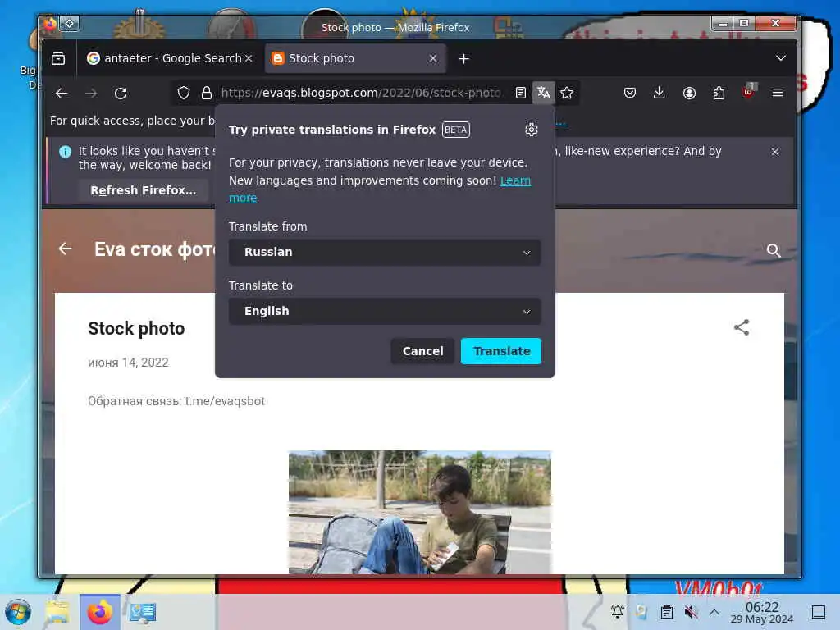Screen dimensions: 840x630
Task: Open translation settings gear icon
Action: 531,130
